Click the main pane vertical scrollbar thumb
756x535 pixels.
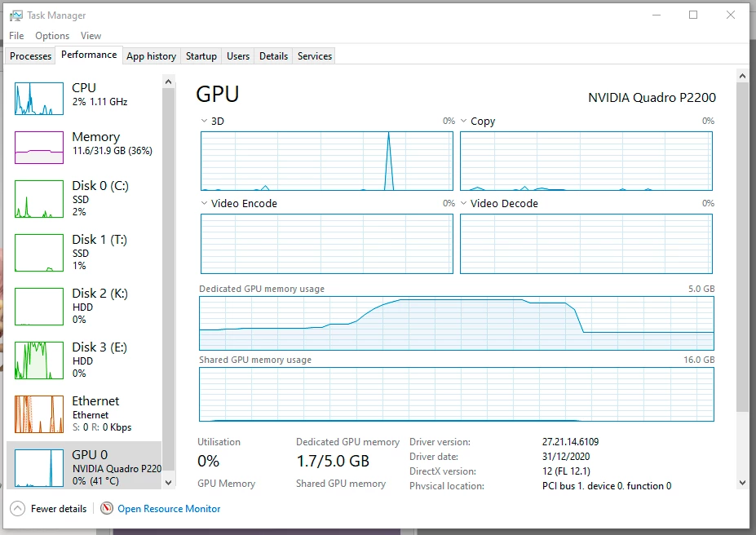742,247
